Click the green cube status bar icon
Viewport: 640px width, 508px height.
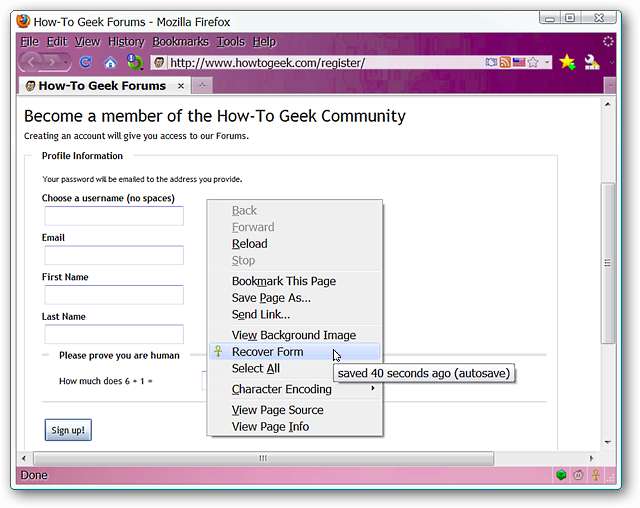point(561,475)
